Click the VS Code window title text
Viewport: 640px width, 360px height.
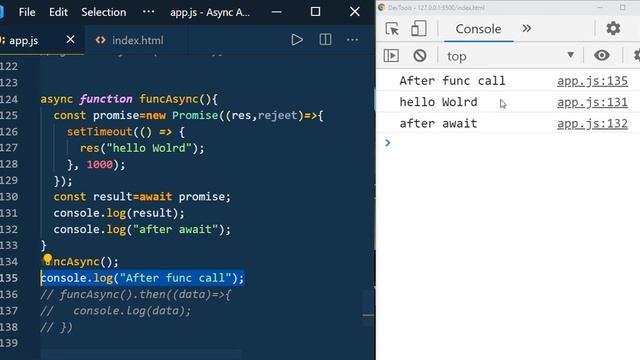pos(210,12)
